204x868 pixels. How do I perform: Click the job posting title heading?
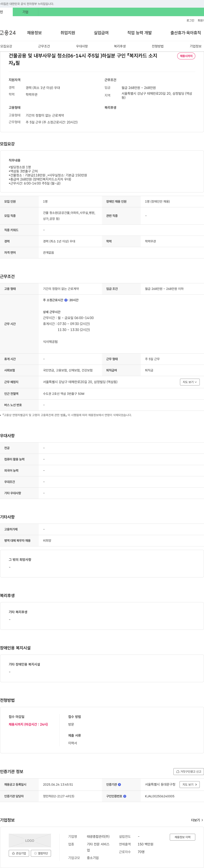(83, 59)
